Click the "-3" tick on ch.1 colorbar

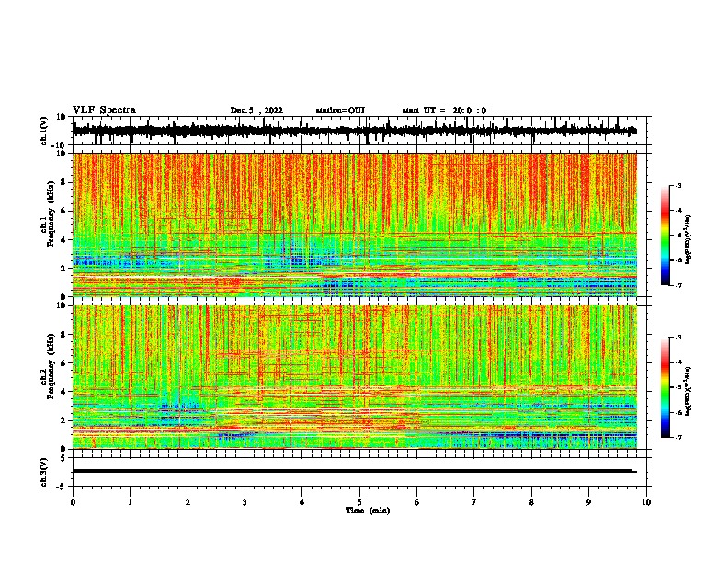pos(677,185)
